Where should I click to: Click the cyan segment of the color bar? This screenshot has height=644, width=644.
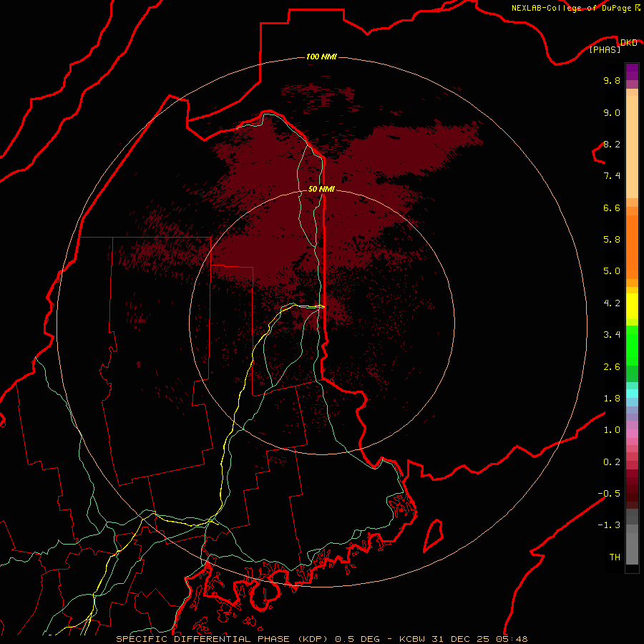pos(632,394)
